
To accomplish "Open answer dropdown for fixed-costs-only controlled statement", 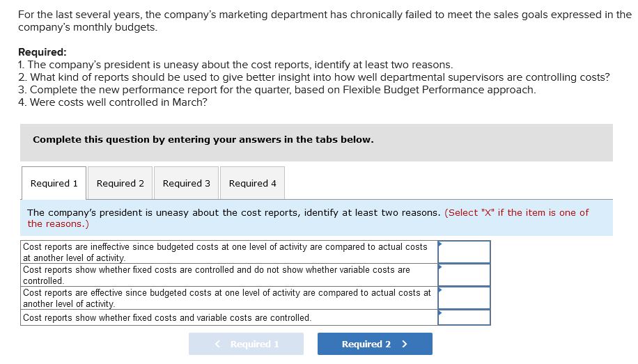I will pyautogui.click(x=464, y=275).
